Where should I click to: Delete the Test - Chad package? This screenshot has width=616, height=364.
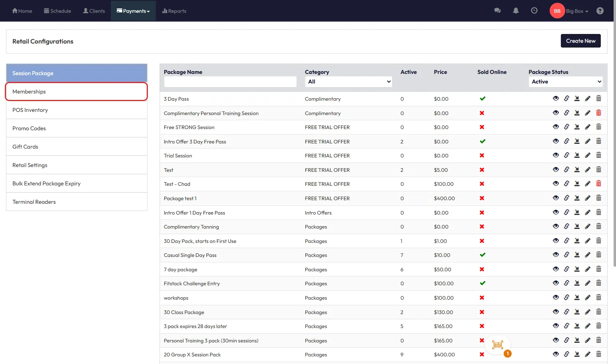(x=598, y=184)
